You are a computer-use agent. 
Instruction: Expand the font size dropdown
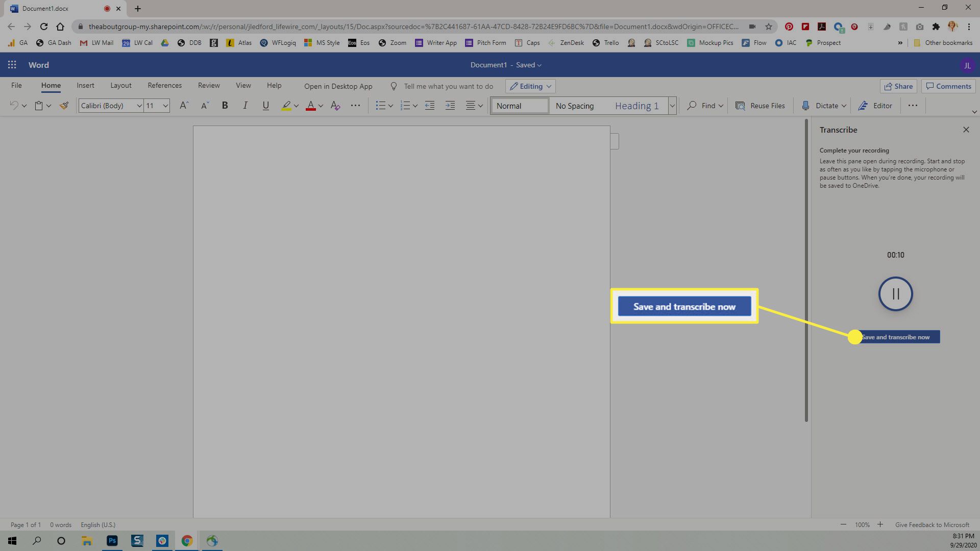166,106
